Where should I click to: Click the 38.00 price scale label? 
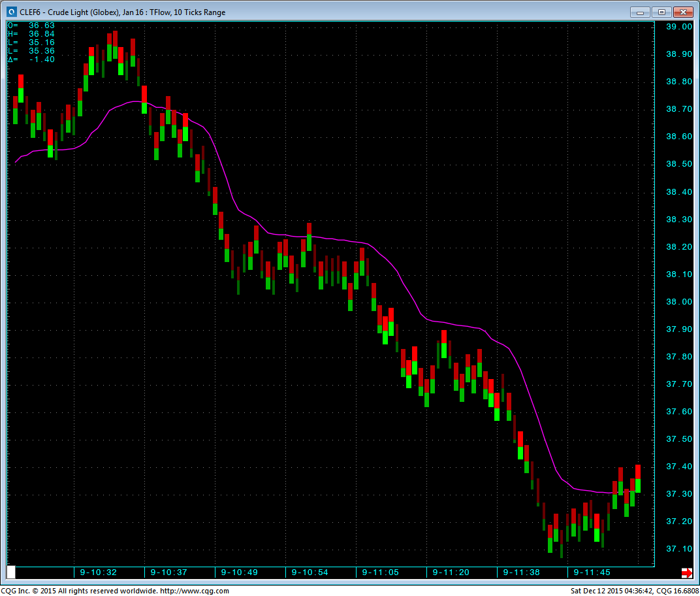pyautogui.click(x=679, y=302)
